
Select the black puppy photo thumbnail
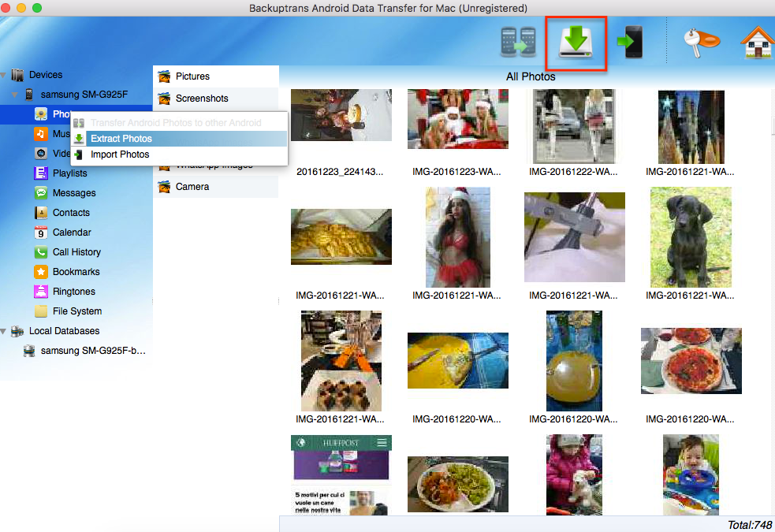691,237
